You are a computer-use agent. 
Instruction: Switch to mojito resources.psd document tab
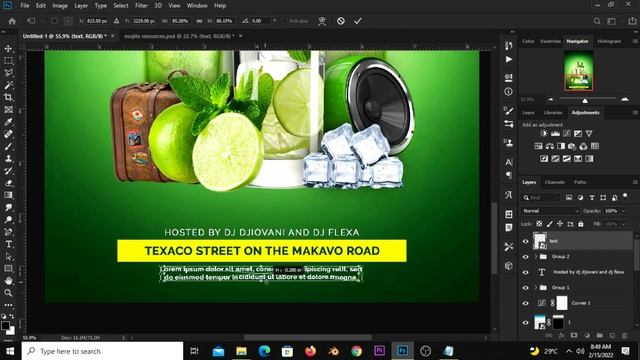click(179, 36)
